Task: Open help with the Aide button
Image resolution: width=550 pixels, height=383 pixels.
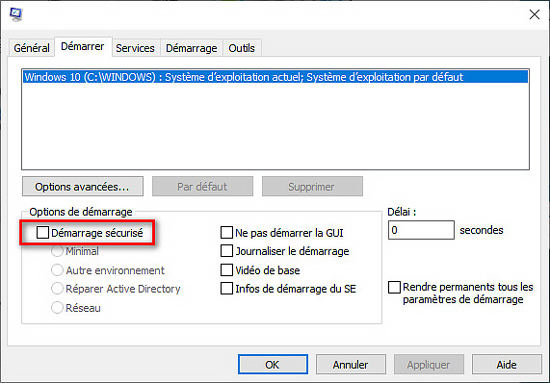Action: (x=507, y=364)
